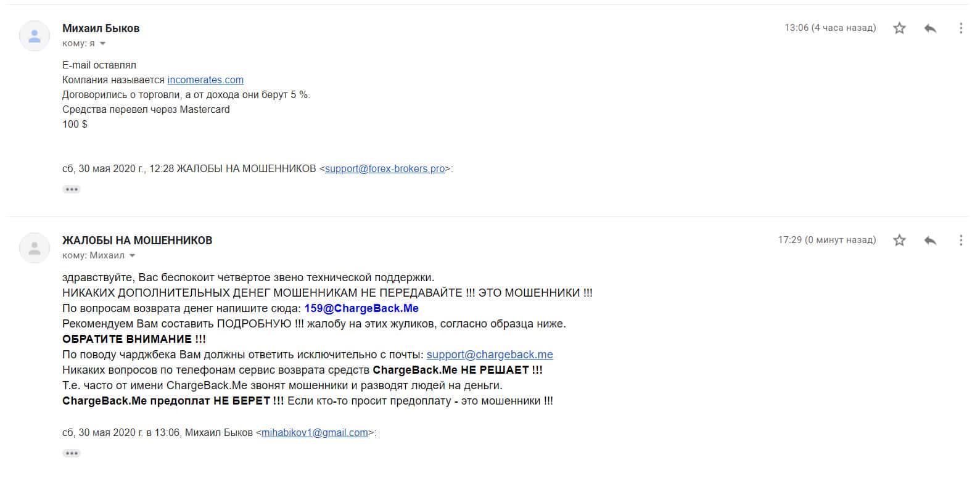Click the ЖАЛОБЫ НА МОШЕННИКОВ sender avatar

tap(35, 248)
